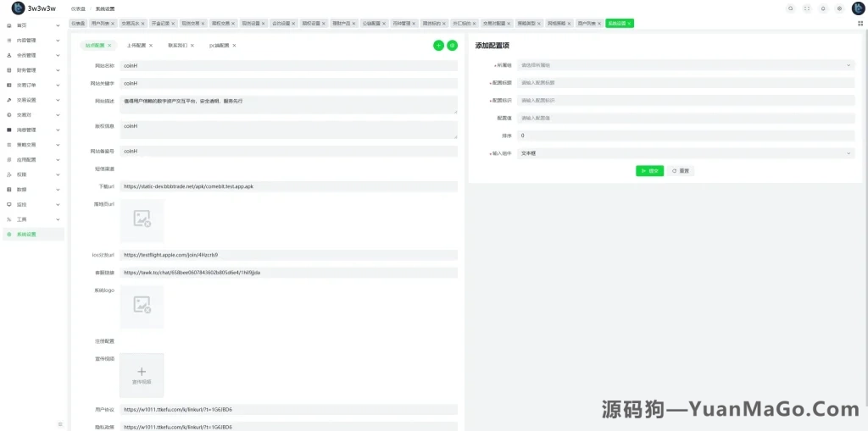This screenshot has height=431, width=868.
Task: Switch to the 交易对配置 tab
Action: pyautogui.click(x=497, y=24)
